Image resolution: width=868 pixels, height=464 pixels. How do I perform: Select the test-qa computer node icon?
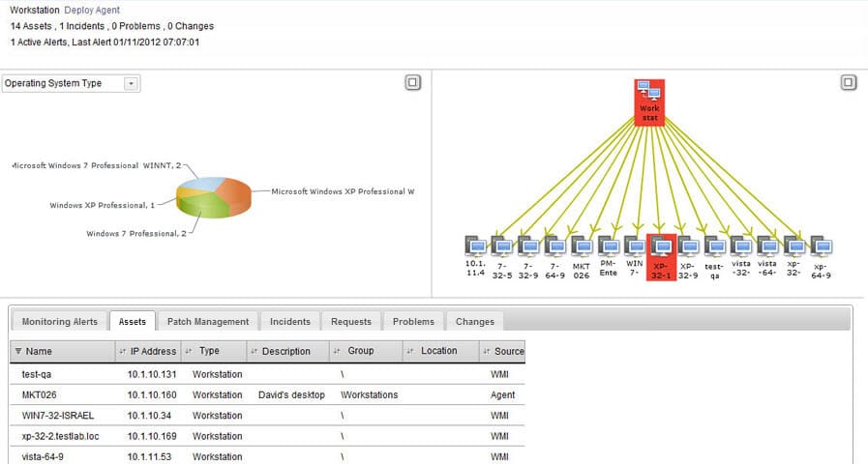(714, 246)
